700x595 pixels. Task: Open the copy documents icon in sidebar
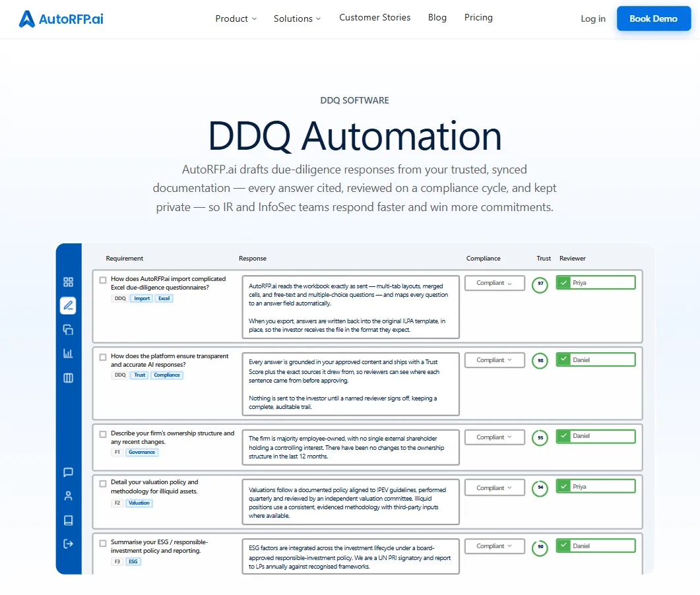click(x=69, y=330)
